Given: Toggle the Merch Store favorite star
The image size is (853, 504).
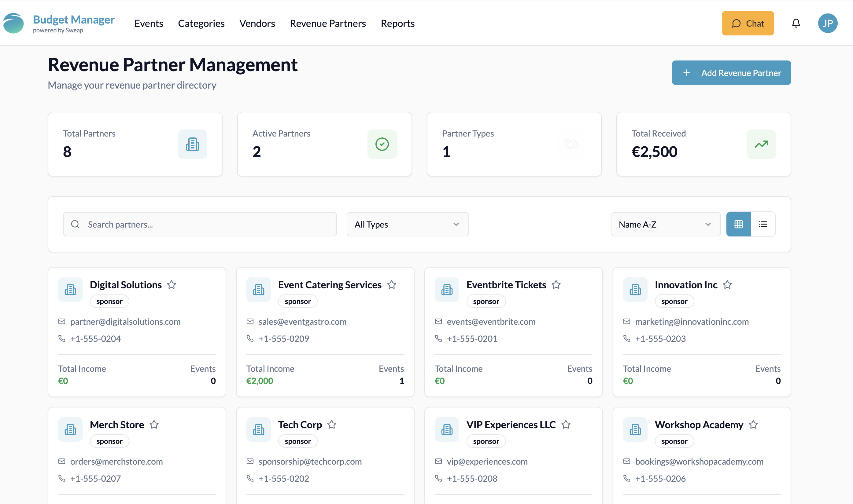Looking at the screenshot, I should coord(154,425).
